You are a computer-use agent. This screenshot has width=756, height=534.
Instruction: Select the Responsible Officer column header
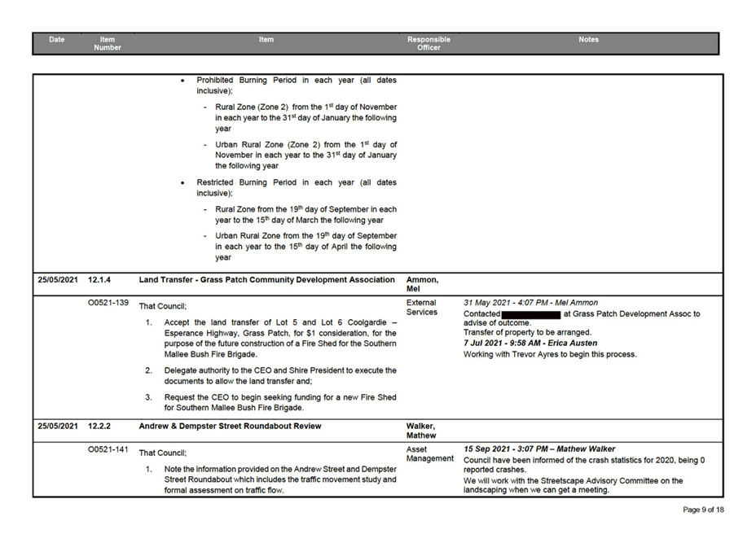429,43
